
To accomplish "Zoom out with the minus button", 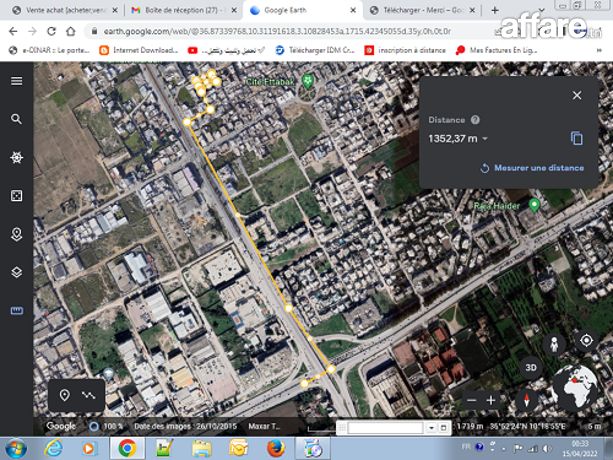I will [x=471, y=400].
